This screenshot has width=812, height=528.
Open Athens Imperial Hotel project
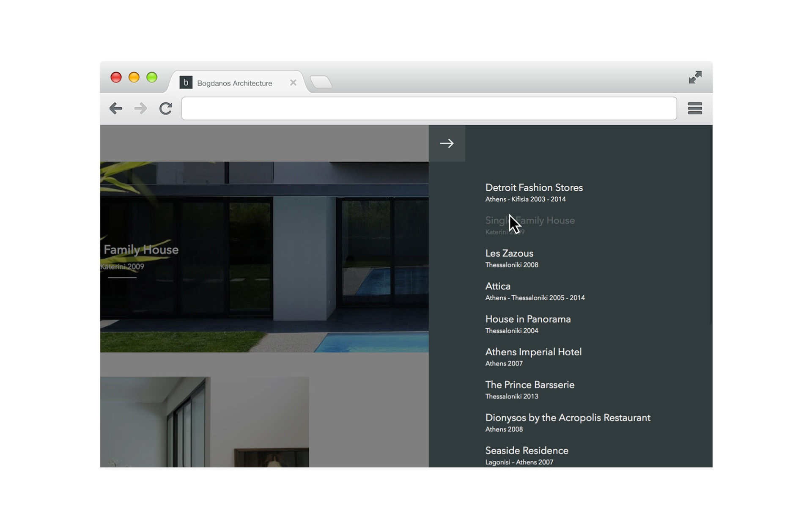click(533, 352)
